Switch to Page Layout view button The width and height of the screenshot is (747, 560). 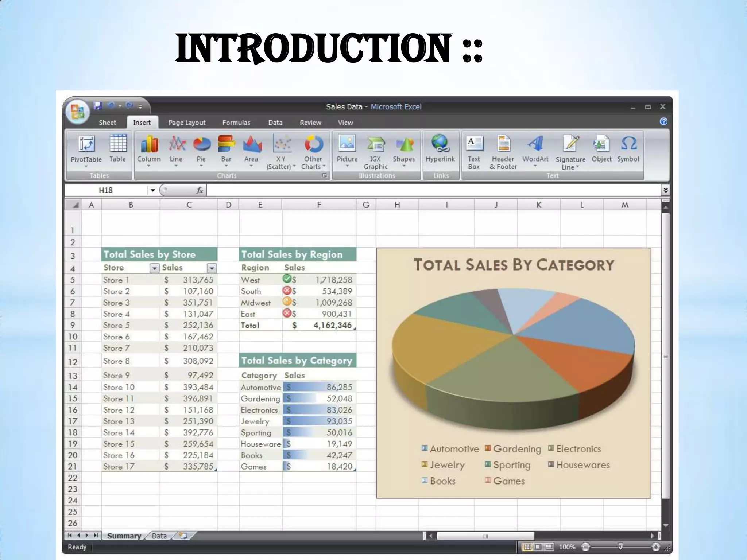click(x=538, y=547)
